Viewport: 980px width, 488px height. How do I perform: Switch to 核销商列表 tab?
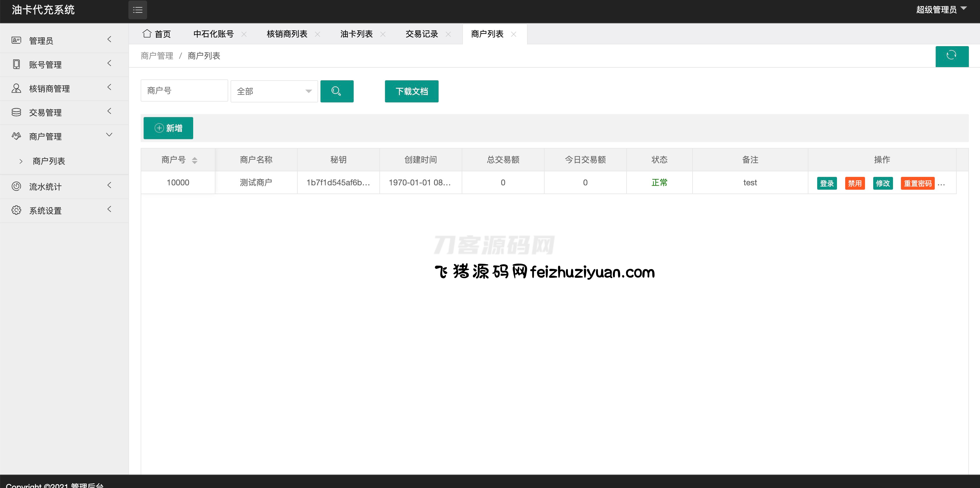[287, 34]
